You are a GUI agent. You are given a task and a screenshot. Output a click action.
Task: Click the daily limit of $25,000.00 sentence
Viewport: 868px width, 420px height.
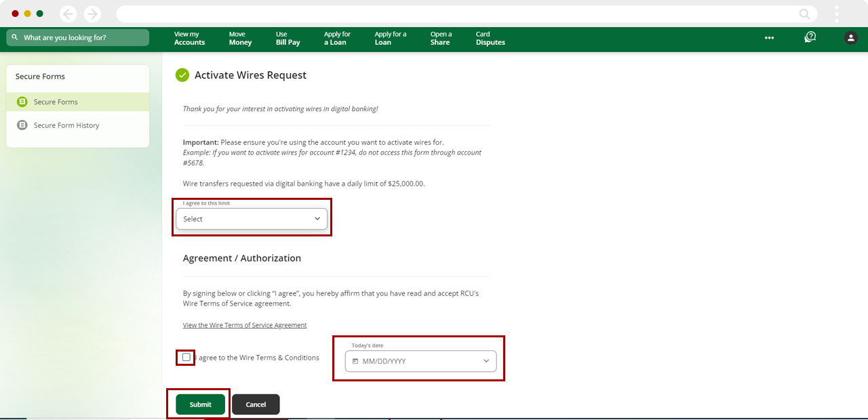[304, 184]
